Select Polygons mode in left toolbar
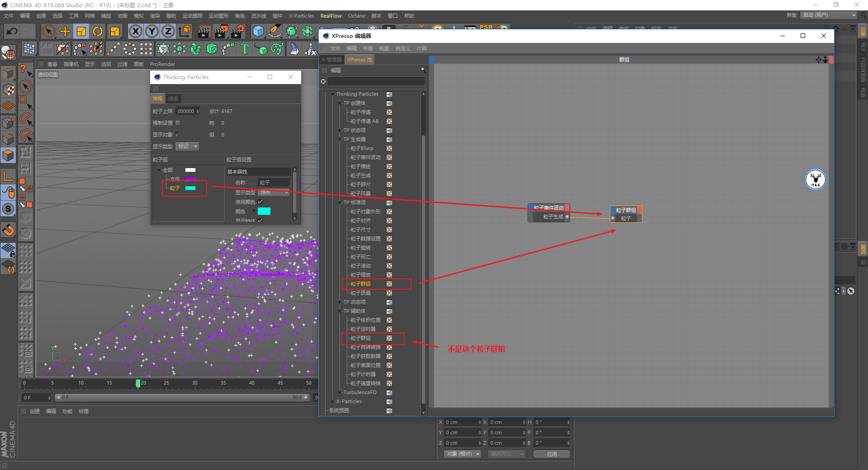The image size is (868, 470). [8, 155]
